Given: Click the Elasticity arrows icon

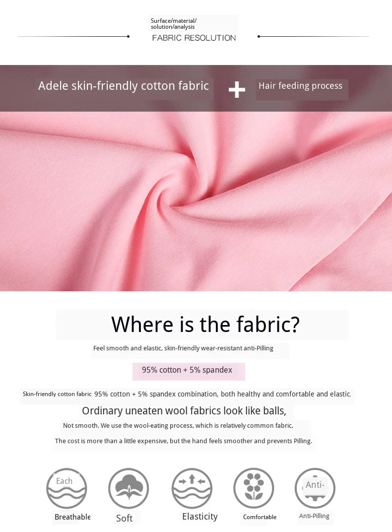Looking at the screenshot, I should coord(192,488).
